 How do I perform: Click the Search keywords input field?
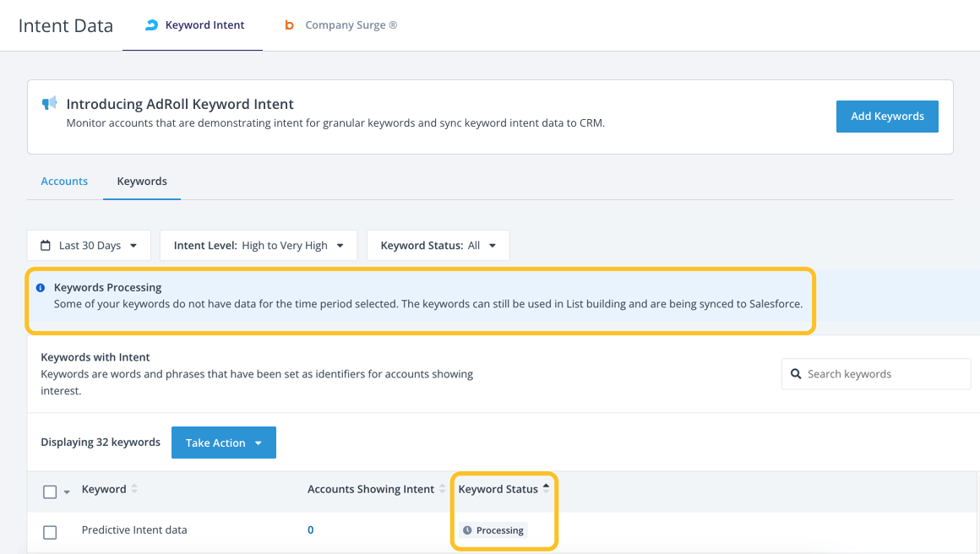click(883, 374)
